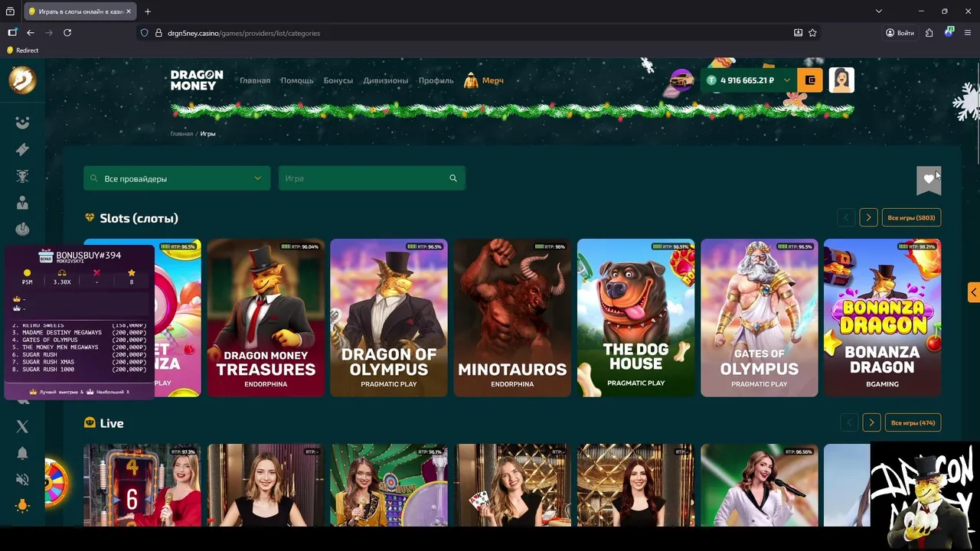Expand the balance currency dropdown
The width and height of the screenshot is (980, 551).
[x=786, y=80]
